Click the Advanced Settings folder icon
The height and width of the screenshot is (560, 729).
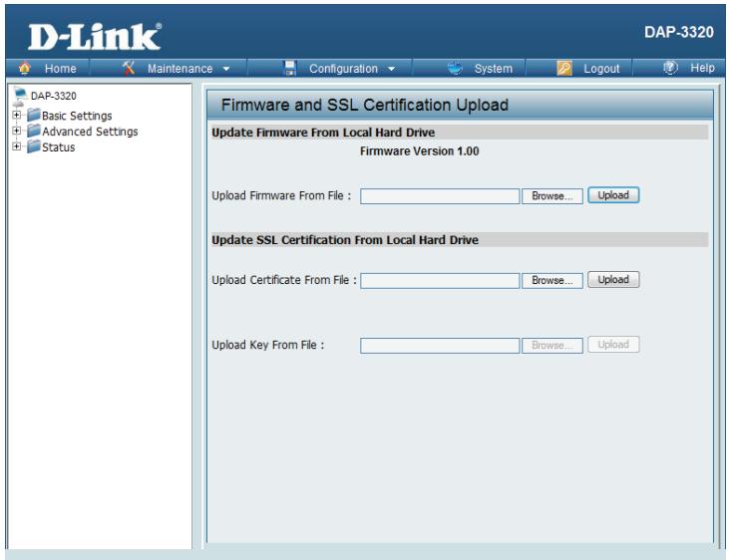tap(34, 131)
